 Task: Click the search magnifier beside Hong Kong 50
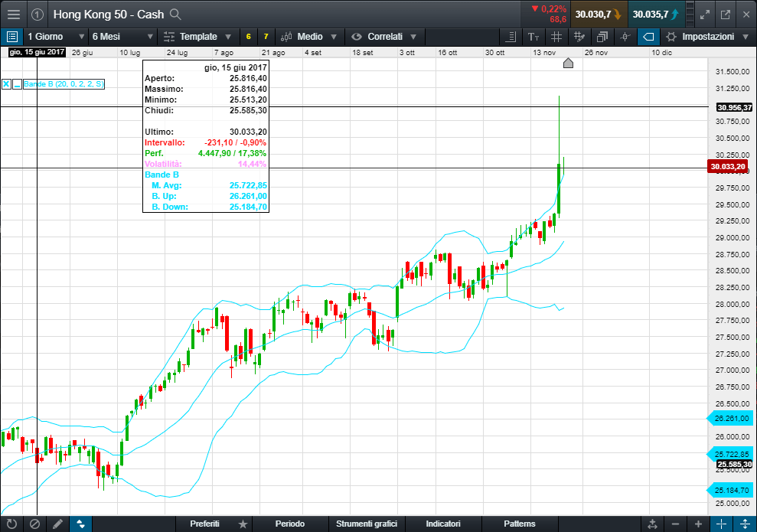click(x=175, y=14)
